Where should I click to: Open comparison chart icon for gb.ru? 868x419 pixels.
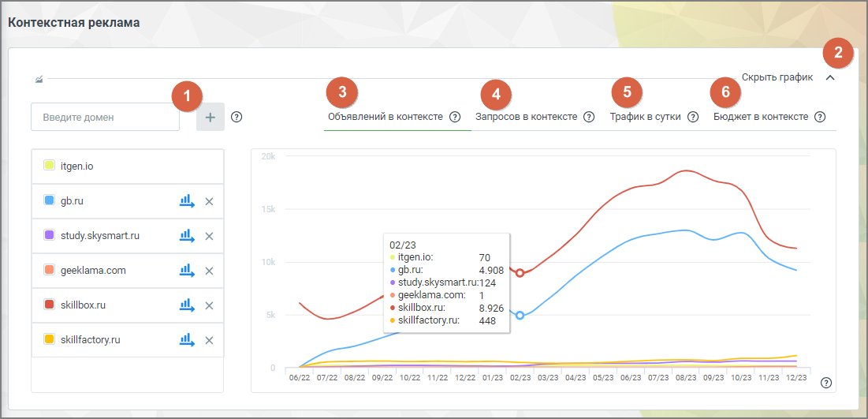pyautogui.click(x=187, y=201)
